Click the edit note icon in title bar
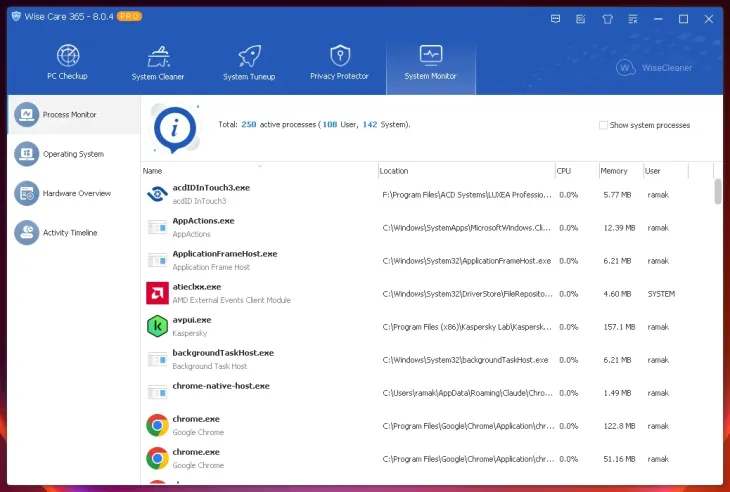 point(581,19)
